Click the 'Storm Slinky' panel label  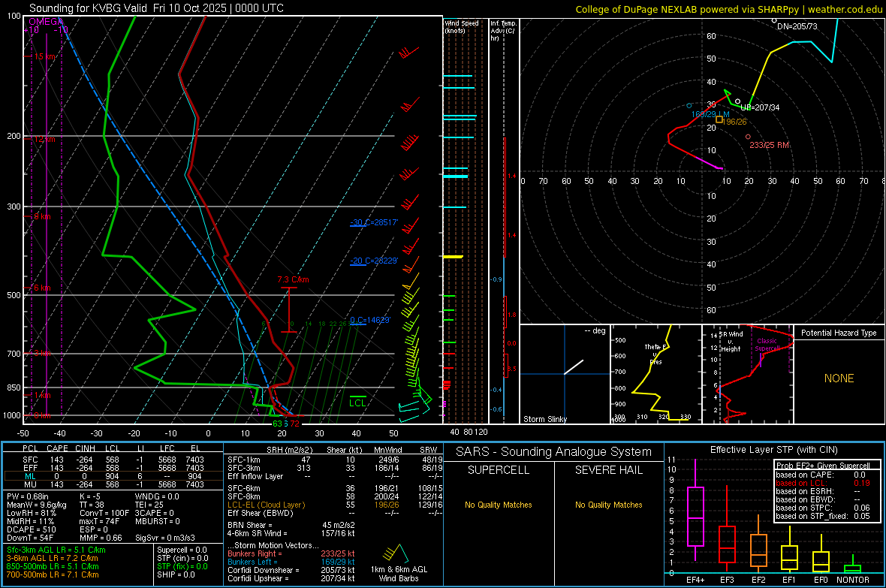coord(545,419)
